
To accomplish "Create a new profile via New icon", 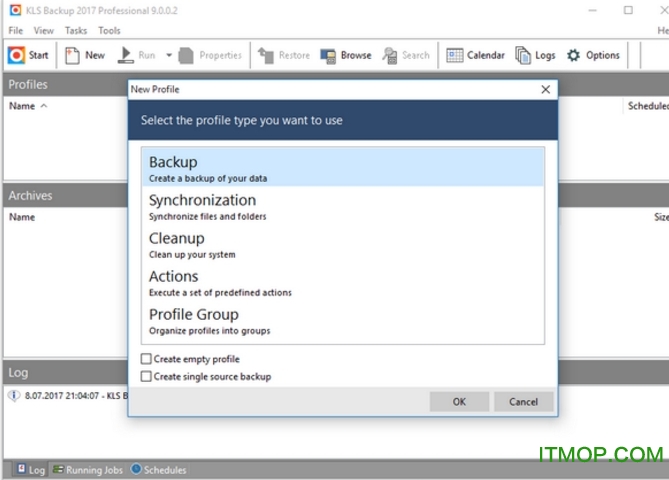I will 72,55.
